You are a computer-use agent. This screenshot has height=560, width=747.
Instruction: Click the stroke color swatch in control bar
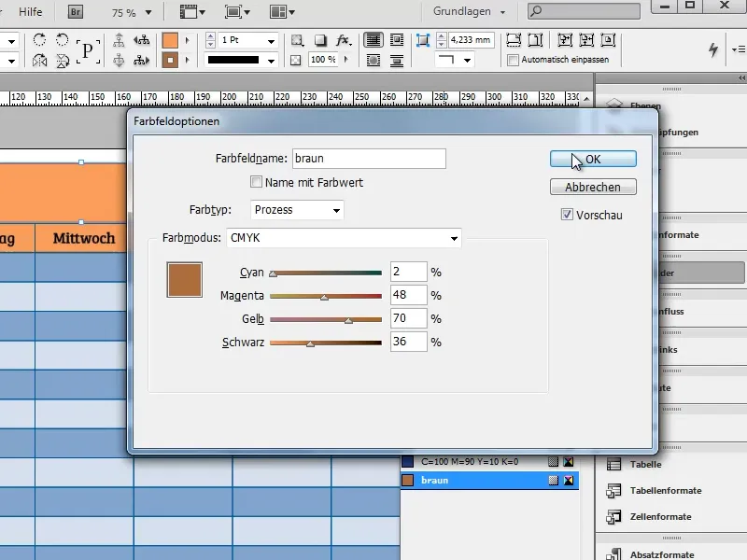pos(170,61)
